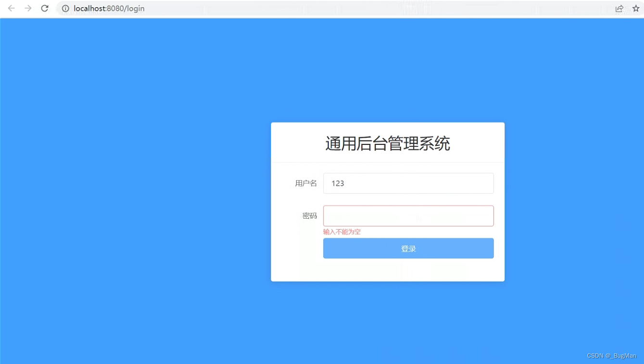644x364 pixels.
Task: Go back with the browser back arrow
Action: (x=12, y=8)
